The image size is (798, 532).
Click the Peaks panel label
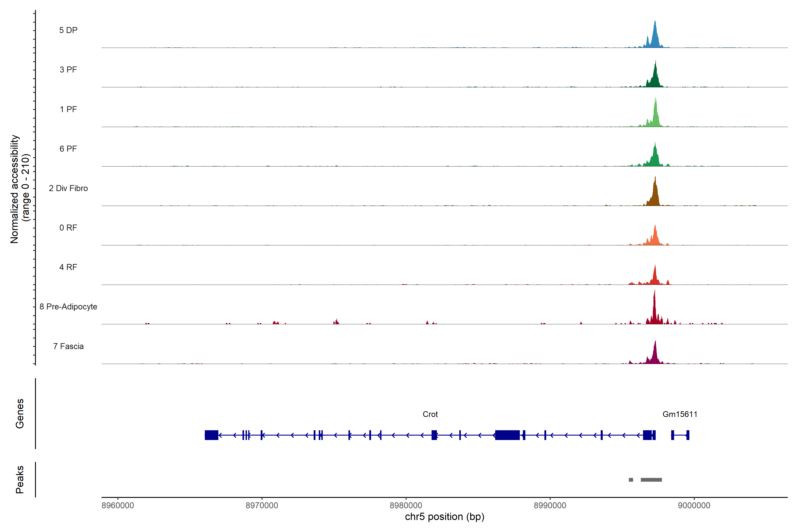point(20,479)
